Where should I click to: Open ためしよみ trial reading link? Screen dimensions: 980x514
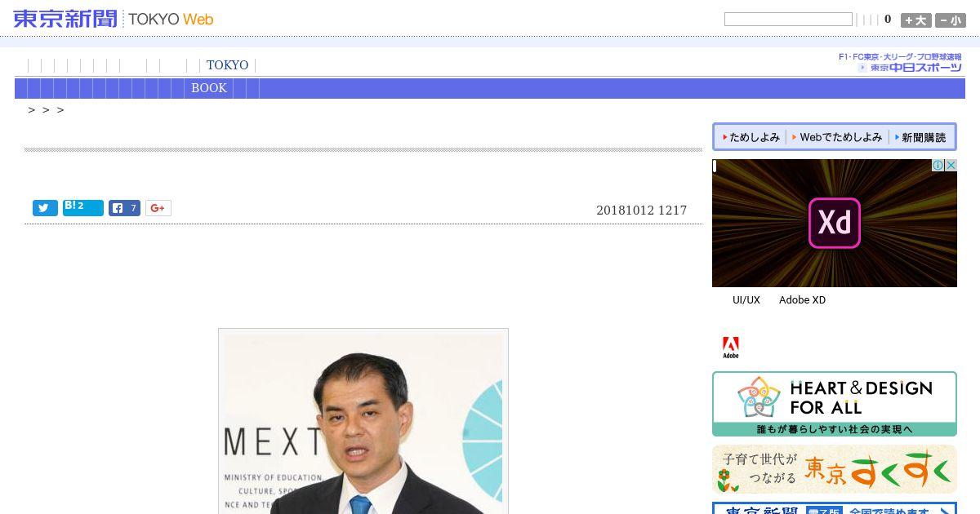pyautogui.click(x=751, y=137)
